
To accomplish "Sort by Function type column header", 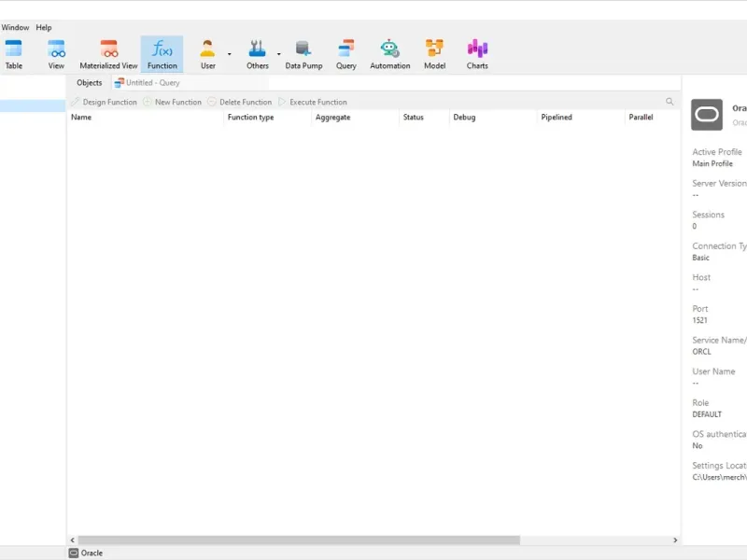I will [x=267, y=118].
